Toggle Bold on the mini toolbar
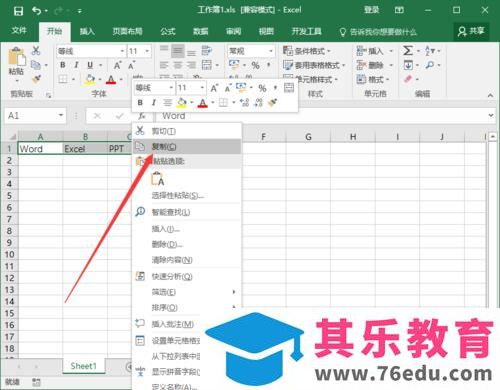The image size is (500, 390). 140,103
